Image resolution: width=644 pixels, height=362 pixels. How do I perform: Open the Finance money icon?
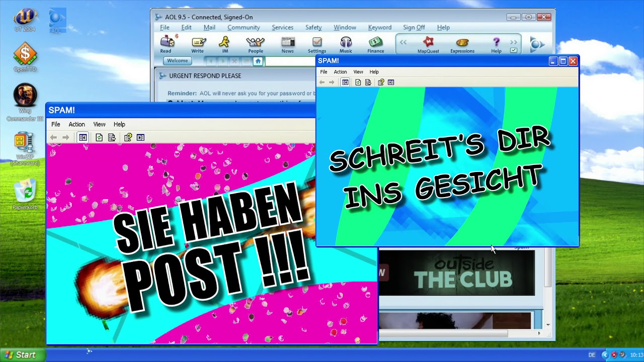(375, 44)
